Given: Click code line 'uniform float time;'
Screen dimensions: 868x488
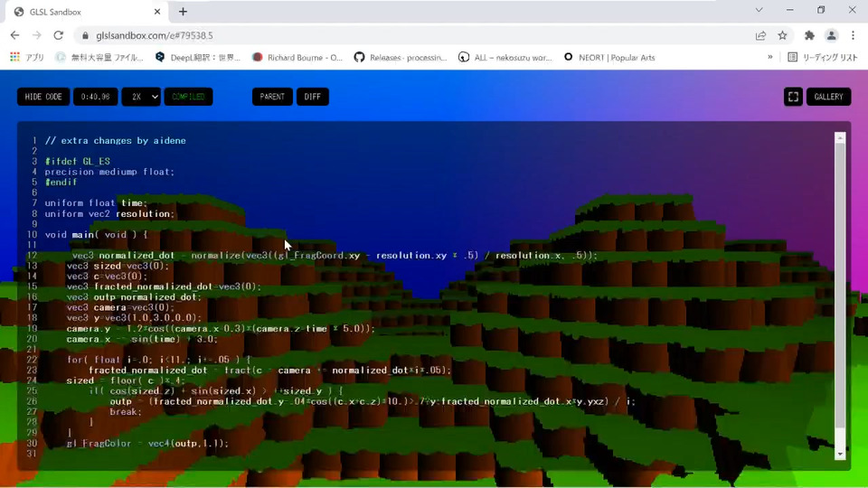Looking at the screenshot, I should tap(96, 203).
